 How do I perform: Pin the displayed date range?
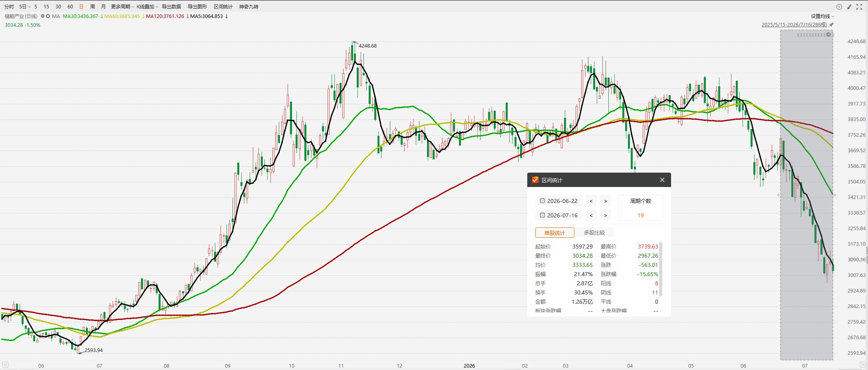831,25
